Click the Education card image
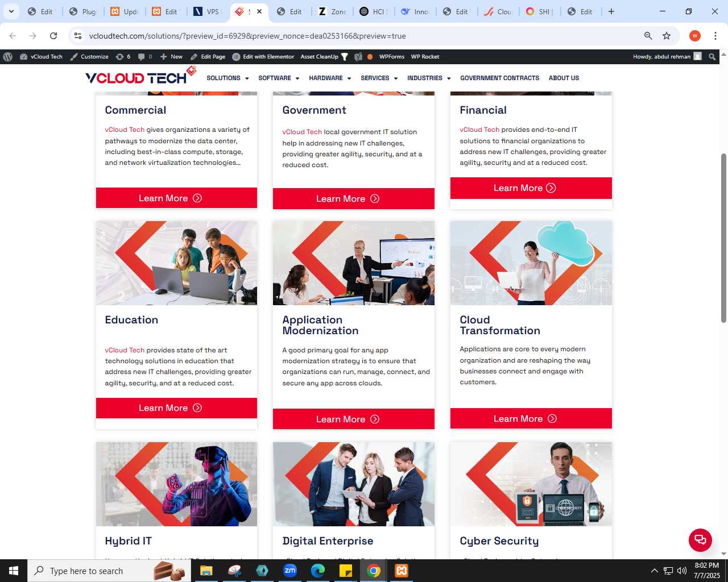Screen dimensions: 728x582 (176, 263)
